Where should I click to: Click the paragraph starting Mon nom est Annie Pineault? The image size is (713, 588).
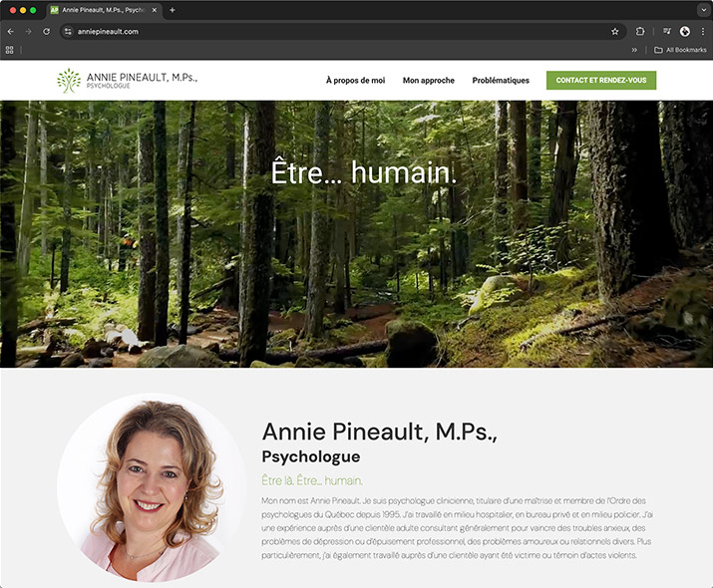click(x=457, y=528)
